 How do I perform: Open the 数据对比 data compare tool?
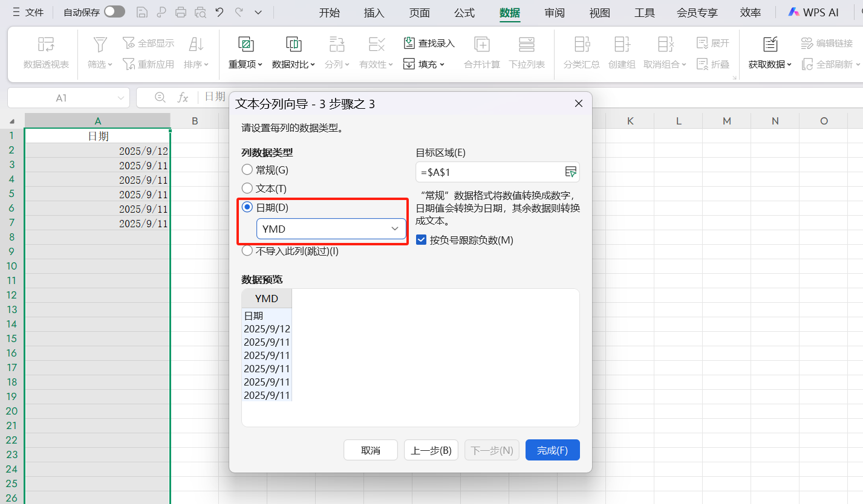pos(294,53)
